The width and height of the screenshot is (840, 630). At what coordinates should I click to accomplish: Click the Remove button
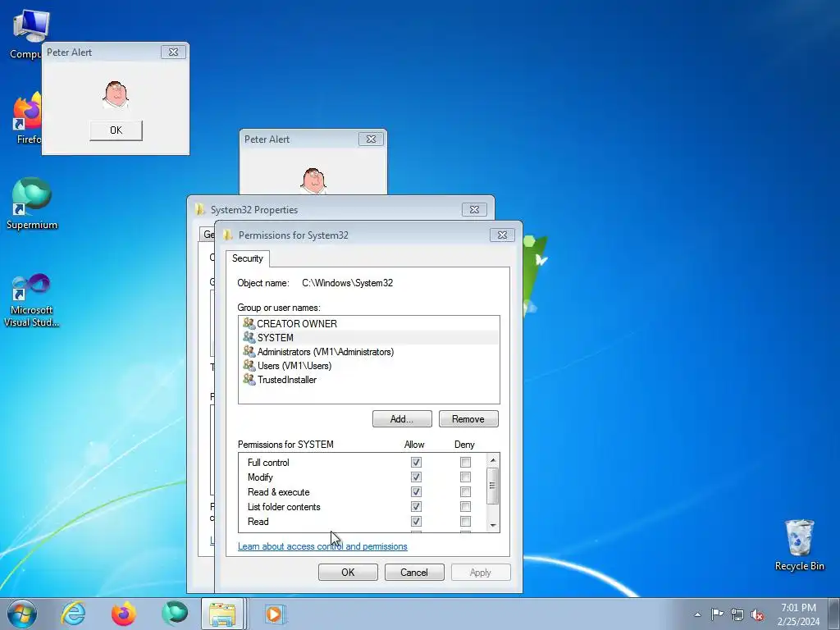(468, 419)
